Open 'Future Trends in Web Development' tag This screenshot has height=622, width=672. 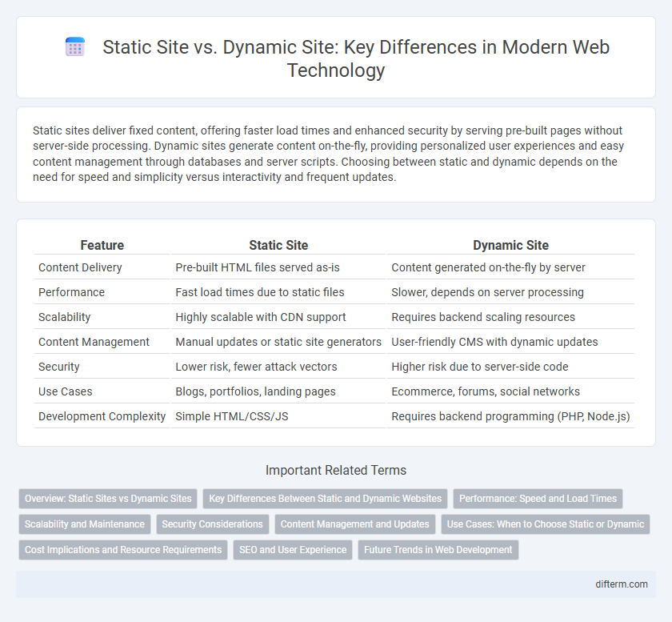(x=438, y=550)
